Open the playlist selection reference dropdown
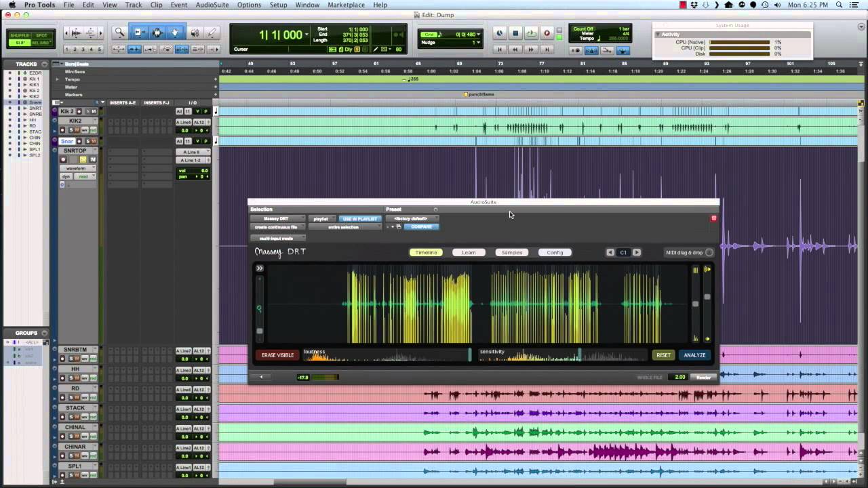 [x=322, y=219]
